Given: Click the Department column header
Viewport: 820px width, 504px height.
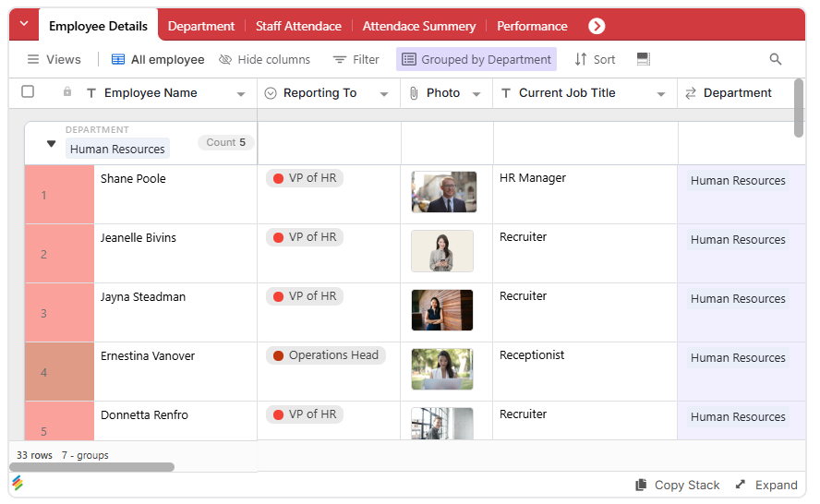Looking at the screenshot, I should 738,93.
